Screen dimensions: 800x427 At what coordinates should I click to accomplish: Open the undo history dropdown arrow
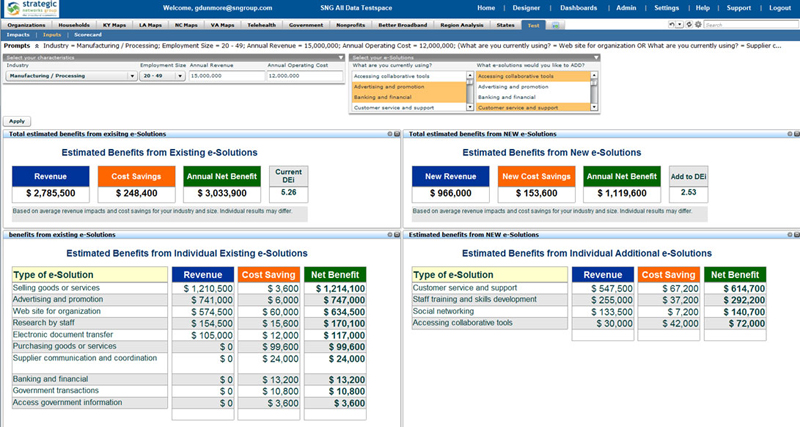coord(679,24)
